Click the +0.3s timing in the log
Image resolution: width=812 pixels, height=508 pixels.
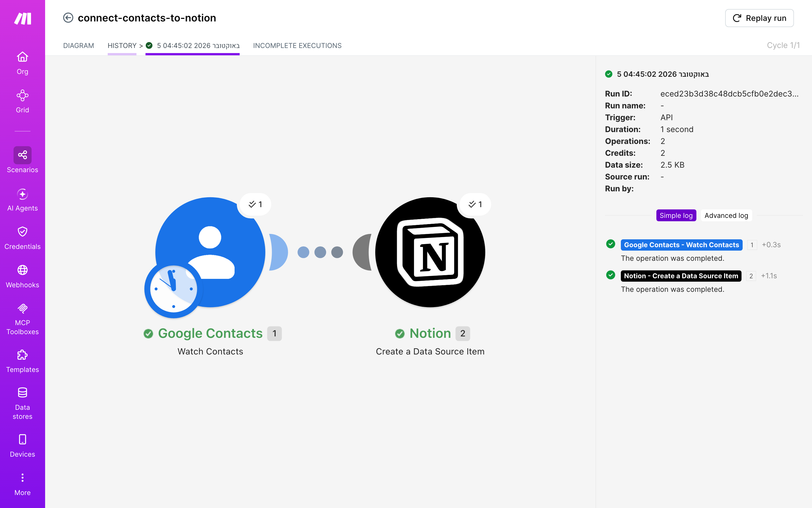[771, 245]
